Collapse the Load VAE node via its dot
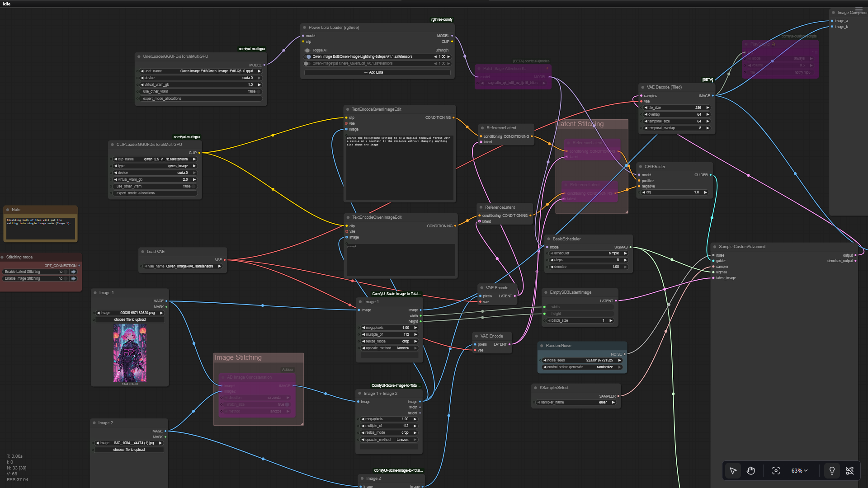The image size is (868, 488). click(143, 252)
